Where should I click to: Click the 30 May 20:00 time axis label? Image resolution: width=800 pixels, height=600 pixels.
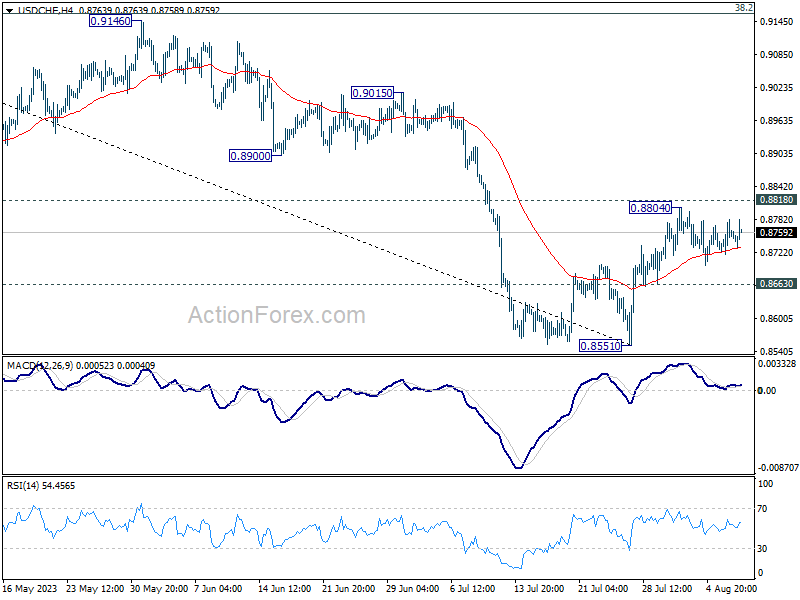[160, 588]
